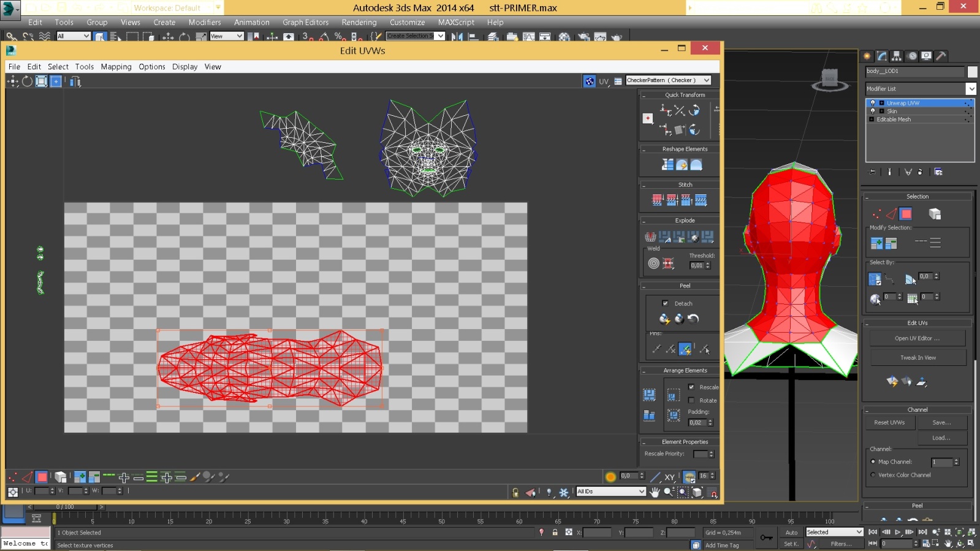Click the Pan View hand icon
The image size is (980, 551).
pyautogui.click(x=655, y=492)
